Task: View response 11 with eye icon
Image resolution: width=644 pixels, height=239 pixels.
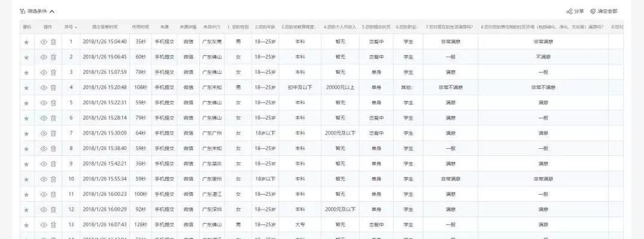Action: tap(44, 195)
